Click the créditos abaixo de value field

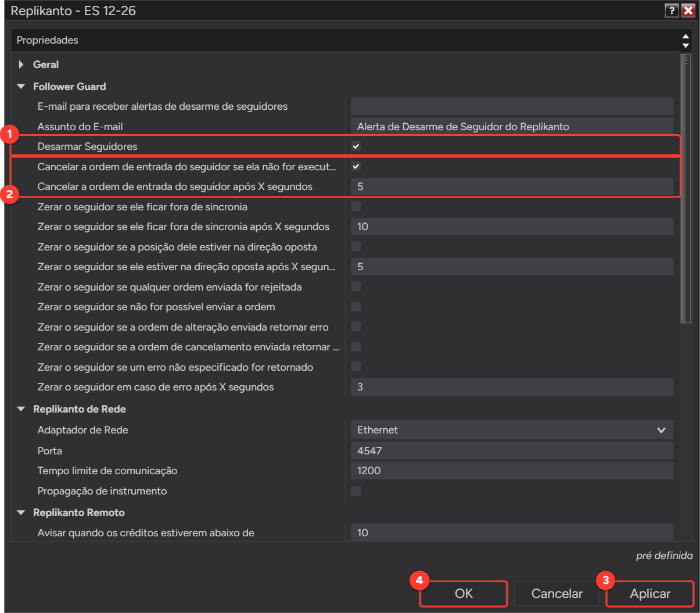(512, 532)
